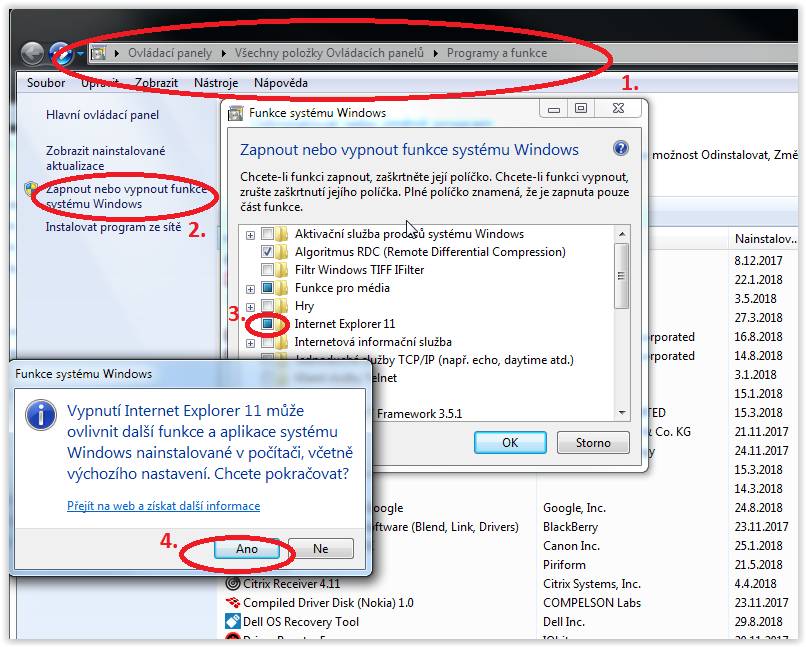Screen dimensions: 806x647
Task: Click the help question mark icon
Action: (620, 149)
